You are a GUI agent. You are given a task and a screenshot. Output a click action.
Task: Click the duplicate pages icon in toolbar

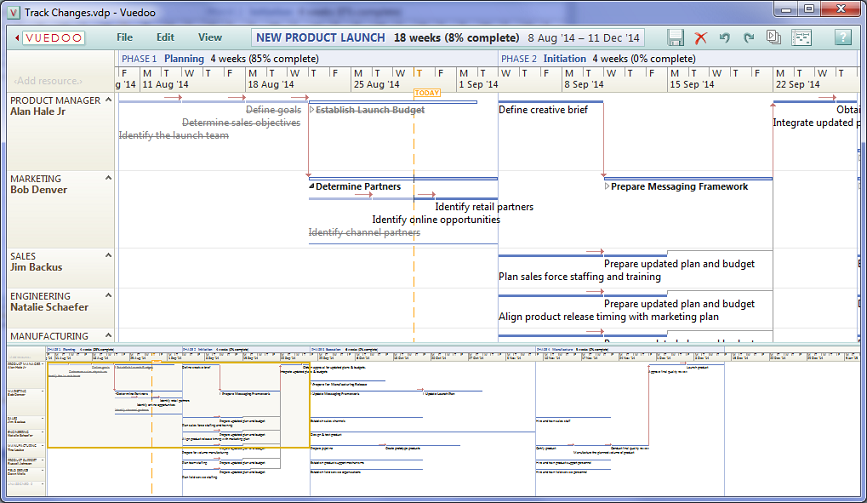[x=773, y=38]
